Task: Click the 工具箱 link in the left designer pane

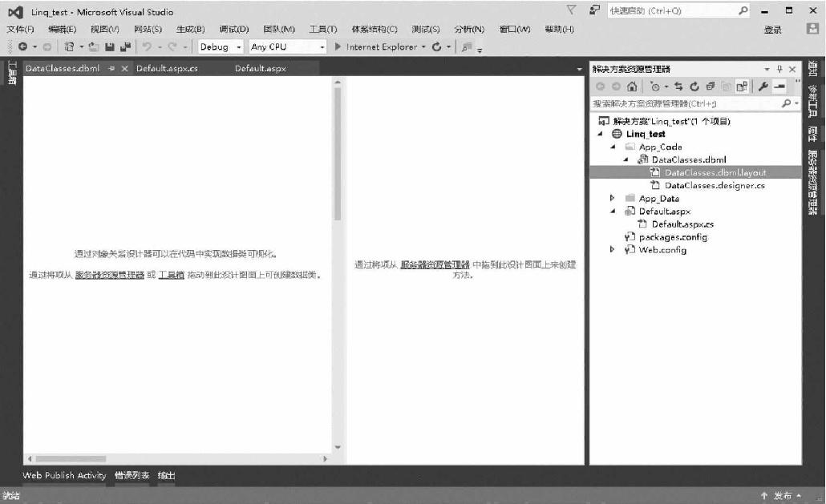Action: tap(172, 275)
